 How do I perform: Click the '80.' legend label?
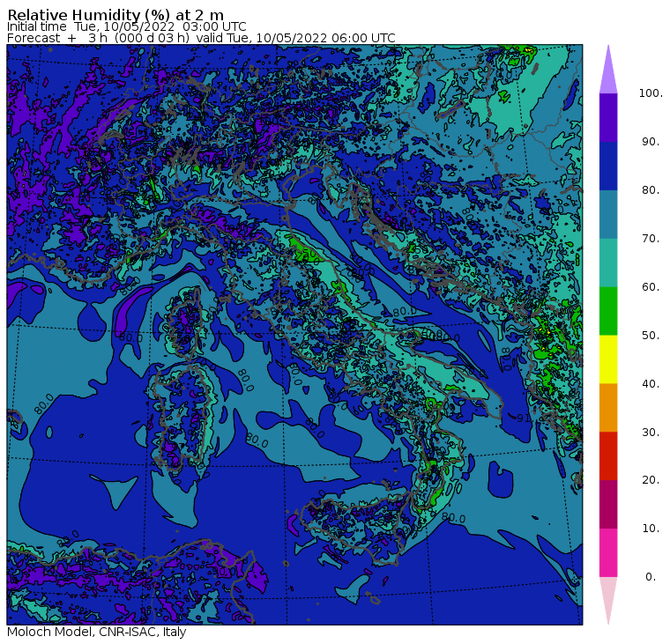(651, 189)
